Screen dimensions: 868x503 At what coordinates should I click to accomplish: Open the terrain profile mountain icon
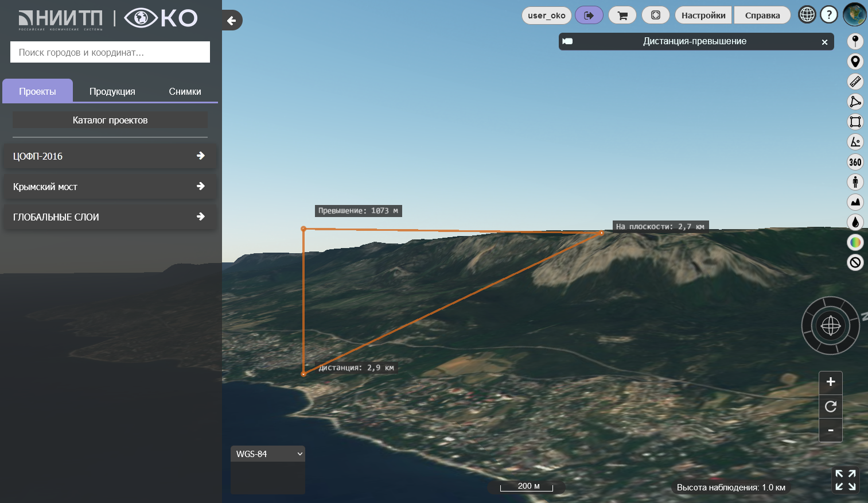(855, 202)
